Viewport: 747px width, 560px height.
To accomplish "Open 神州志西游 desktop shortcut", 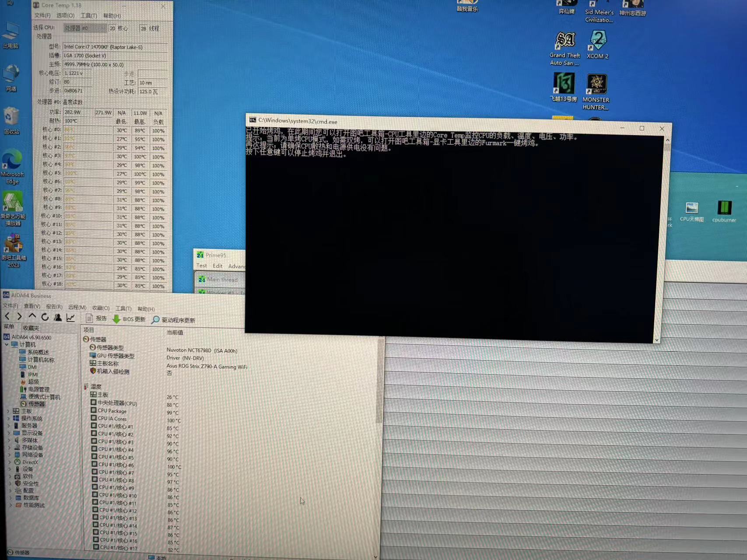I will coord(633,8).
